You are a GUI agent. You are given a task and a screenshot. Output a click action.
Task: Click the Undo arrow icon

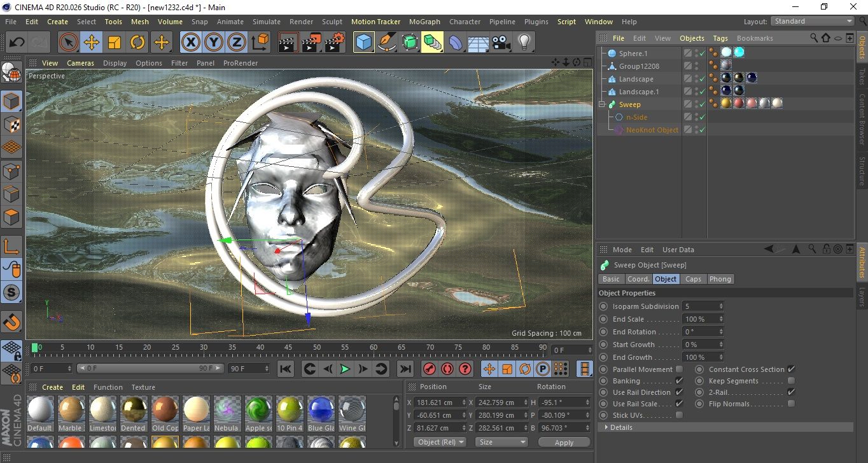17,43
